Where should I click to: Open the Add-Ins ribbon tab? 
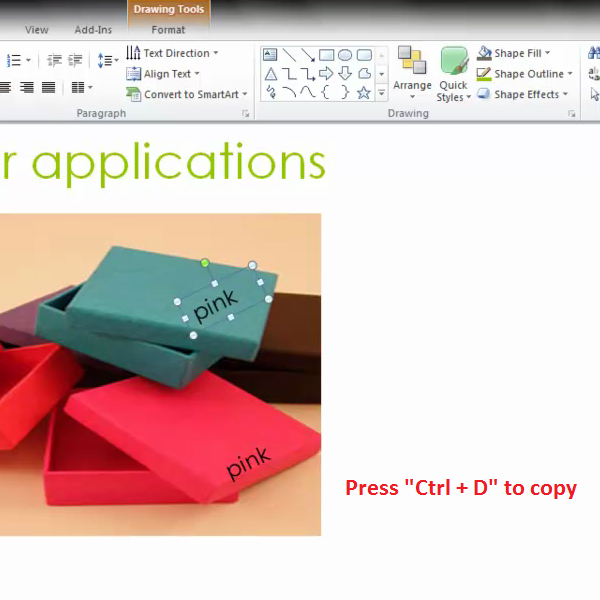click(x=93, y=30)
